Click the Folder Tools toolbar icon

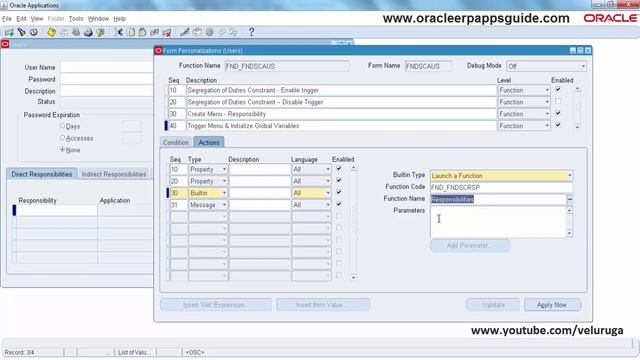(x=233, y=32)
